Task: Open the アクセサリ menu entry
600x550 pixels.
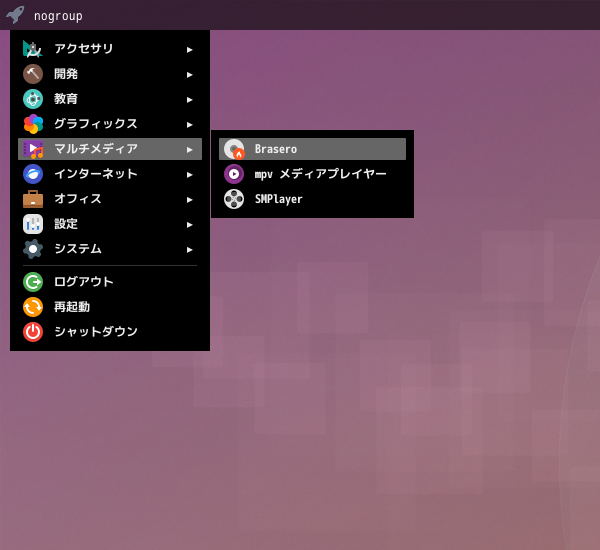Action: (110, 49)
